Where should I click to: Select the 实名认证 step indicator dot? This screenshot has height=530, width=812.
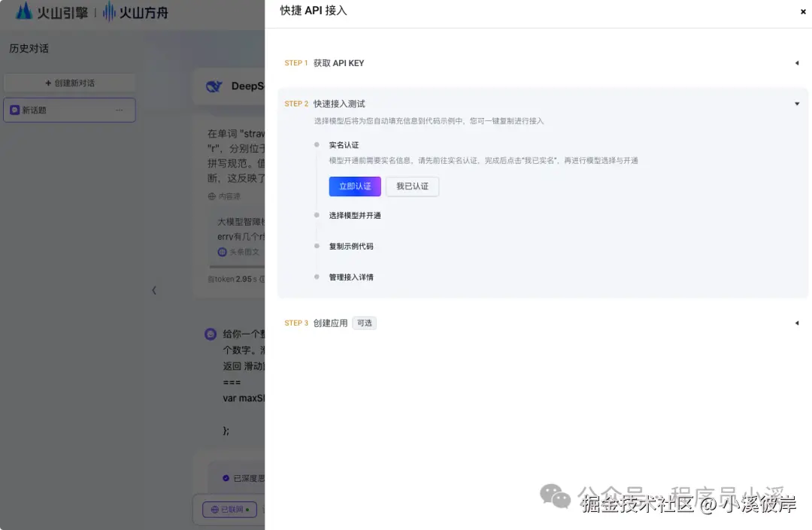317,144
